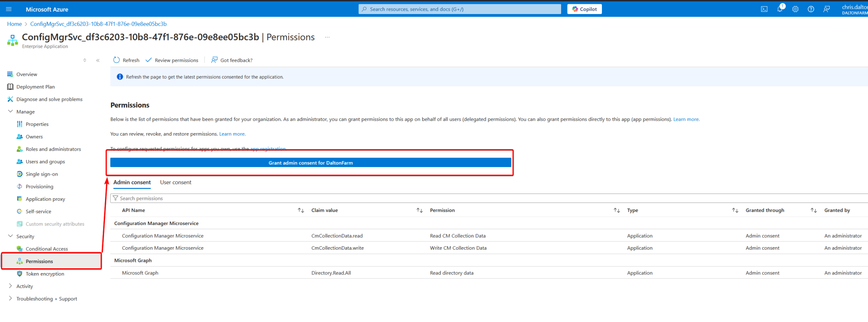Open the ConfigMgrSvc breadcrumb link

click(x=98, y=24)
